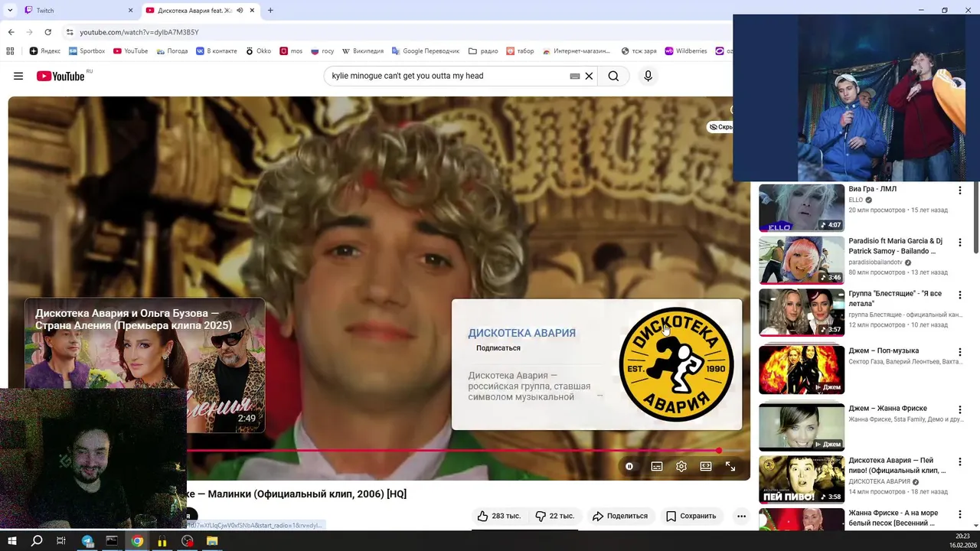Viewport: 980px width, 551px height.
Task: Go back with the browser back arrow
Action: coord(11,32)
